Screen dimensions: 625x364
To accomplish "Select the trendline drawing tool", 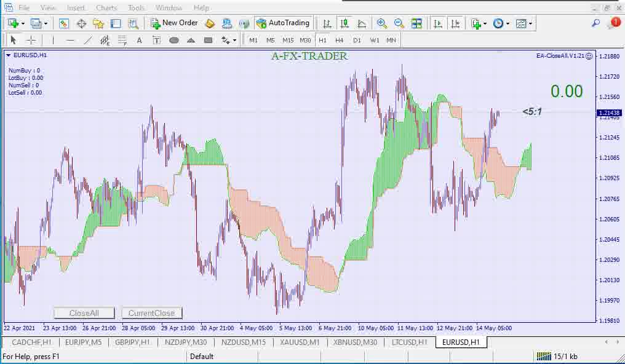I will pos(88,41).
